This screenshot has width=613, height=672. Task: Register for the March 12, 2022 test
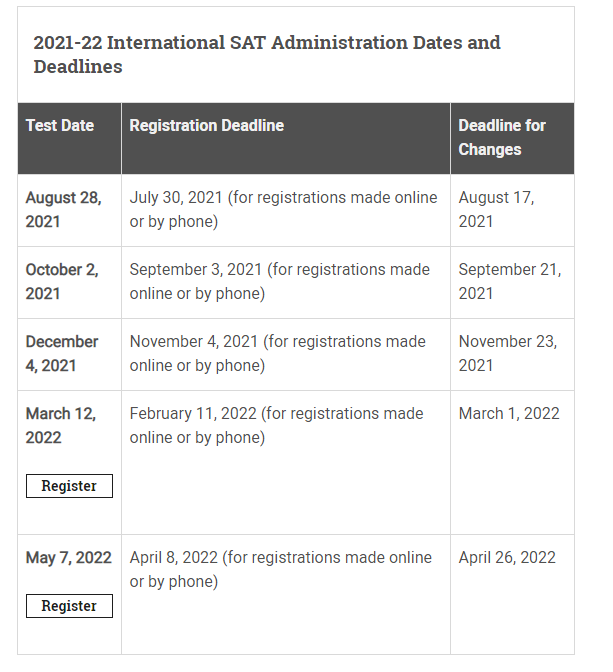point(69,486)
